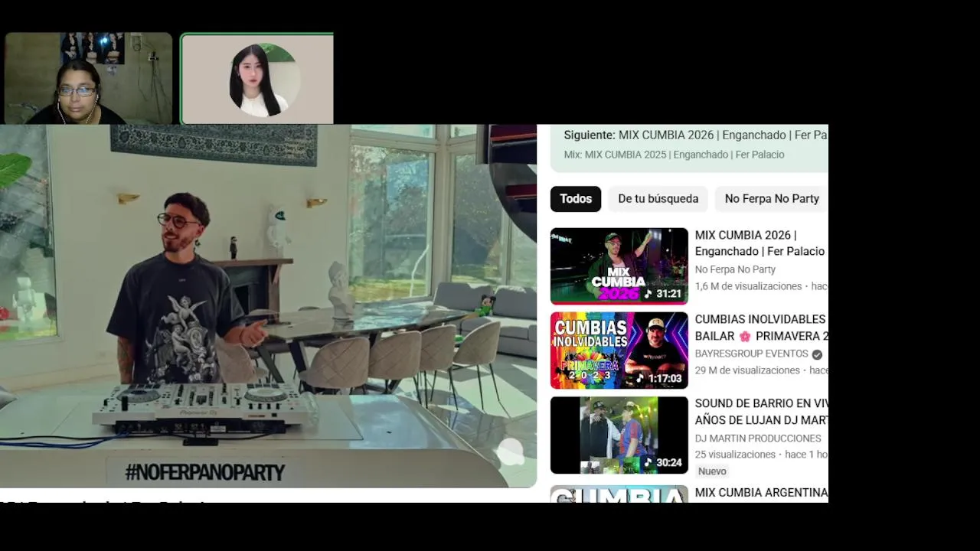Viewport: 980px width, 551px height.
Task: Open MIX CUMBIA ARGENTINA thumbnail
Action: point(619,494)
